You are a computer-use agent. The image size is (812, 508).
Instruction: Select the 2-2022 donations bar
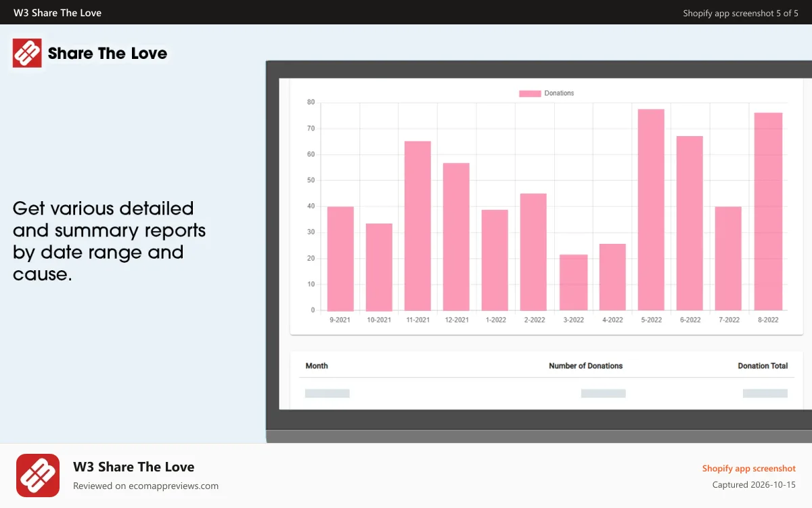[533, 252]
